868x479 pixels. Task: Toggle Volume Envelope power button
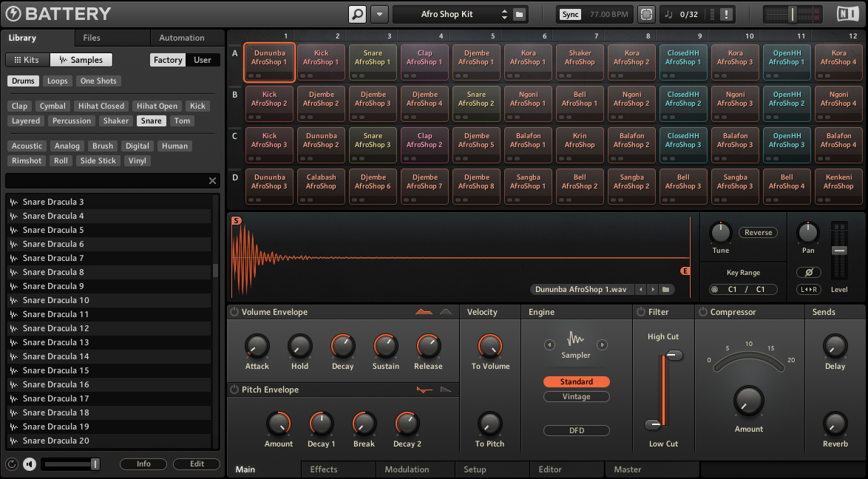click(234, 313)
